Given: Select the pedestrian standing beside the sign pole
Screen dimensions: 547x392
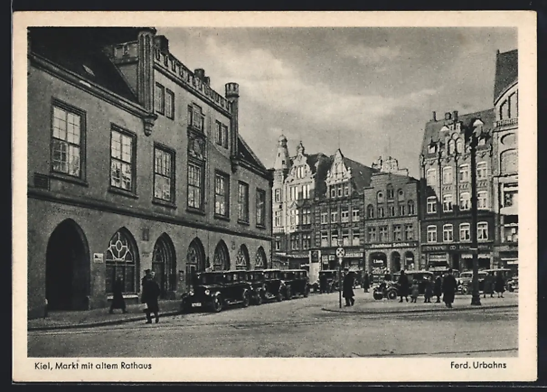Looking at the screenshot, I should point(349,288).
